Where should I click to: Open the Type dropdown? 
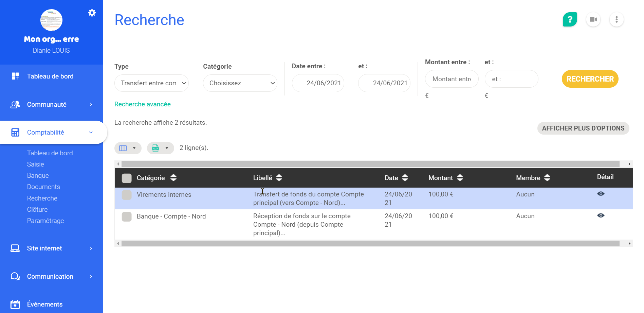pos(151,83)
